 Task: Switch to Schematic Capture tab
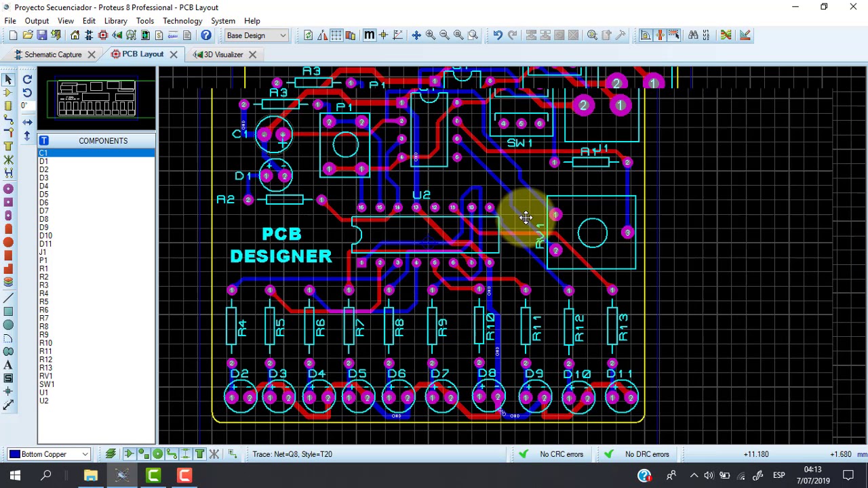53,54
